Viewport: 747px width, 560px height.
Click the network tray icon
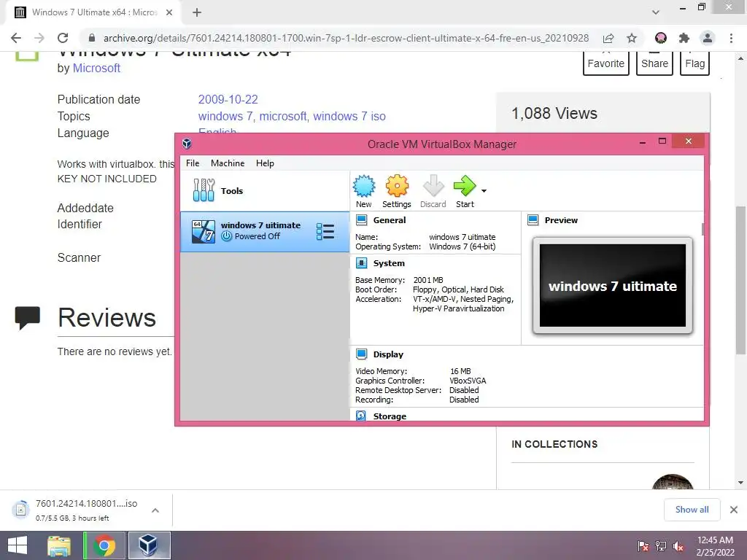(661, 546)
